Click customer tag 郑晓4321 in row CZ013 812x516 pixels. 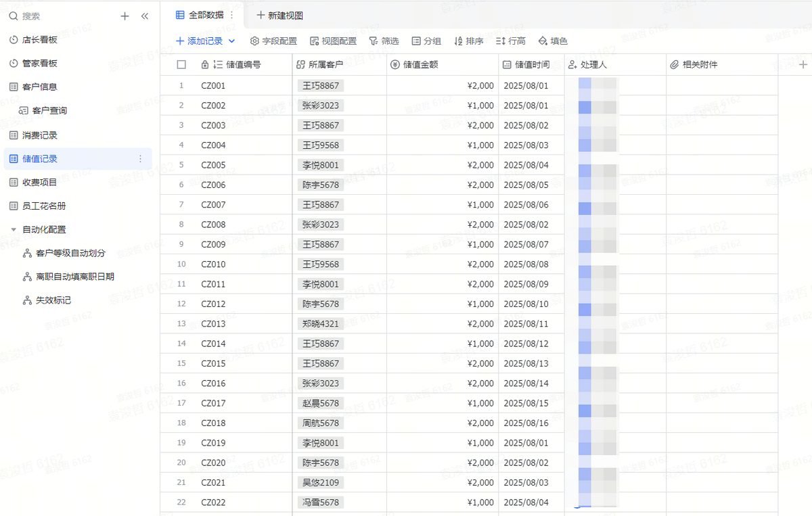pyautogui.click(x=321, y=324)
